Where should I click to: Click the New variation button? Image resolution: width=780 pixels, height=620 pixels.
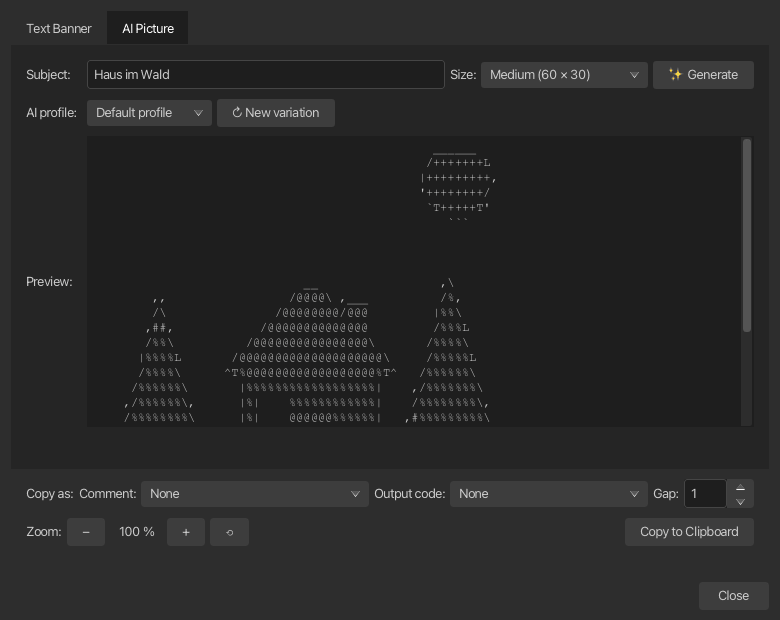coord(276,113)
